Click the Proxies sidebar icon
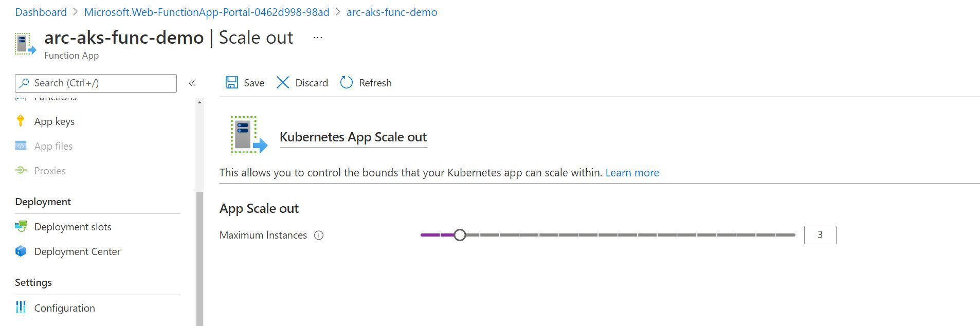The image size is (980, 326). point(21,170)
